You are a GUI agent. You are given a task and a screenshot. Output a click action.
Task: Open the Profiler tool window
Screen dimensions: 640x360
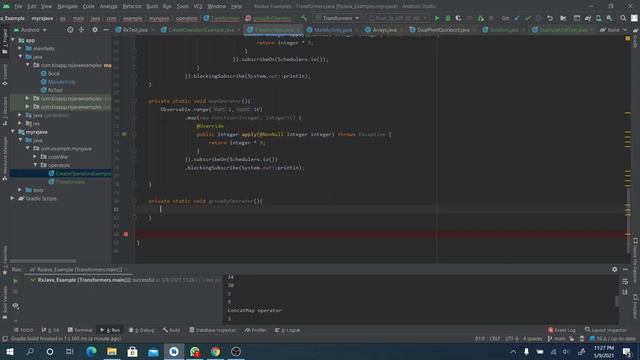256,330
